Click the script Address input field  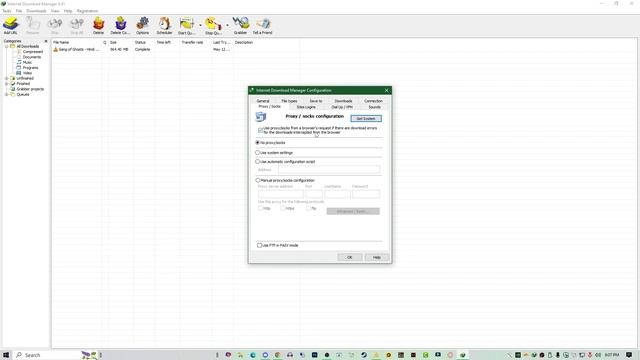[x=329, y=169]
